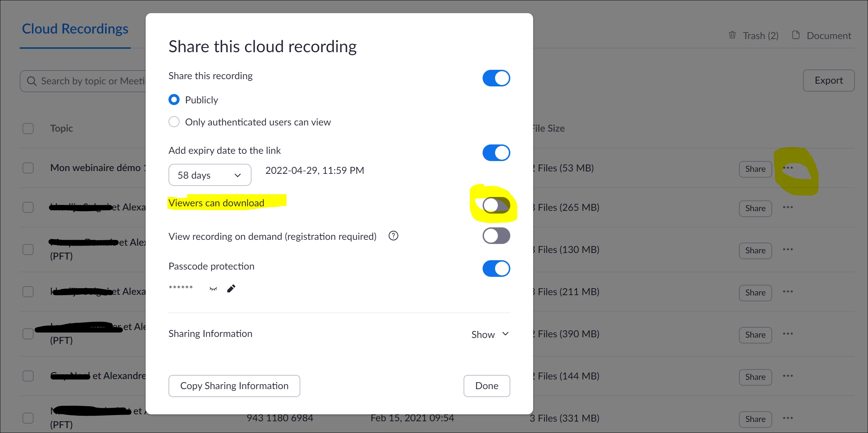868x433 pixels.
Task: Enable the Viewers can download toggle
Action: coord(496,205)
